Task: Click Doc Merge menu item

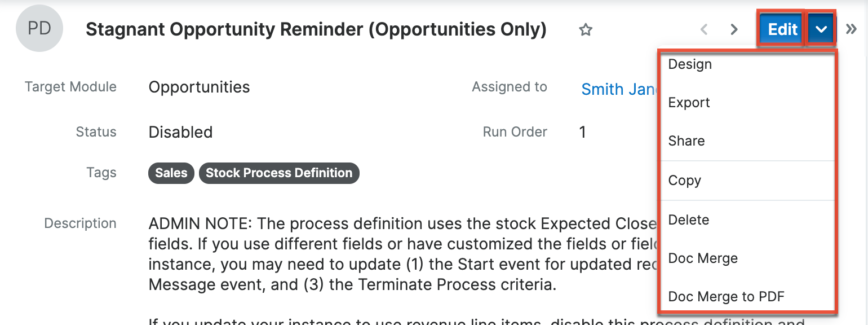Action: click(x=702, y=258)
